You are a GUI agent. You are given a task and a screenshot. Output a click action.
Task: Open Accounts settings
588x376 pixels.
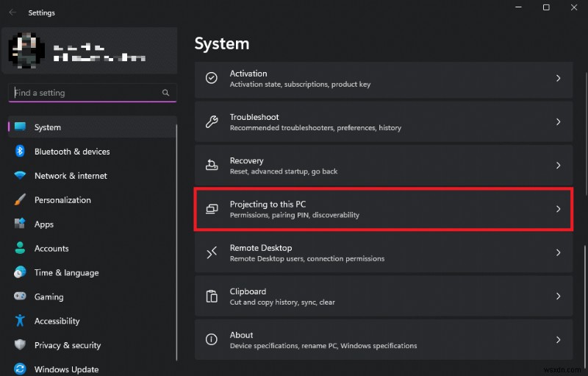coord(92,248)
